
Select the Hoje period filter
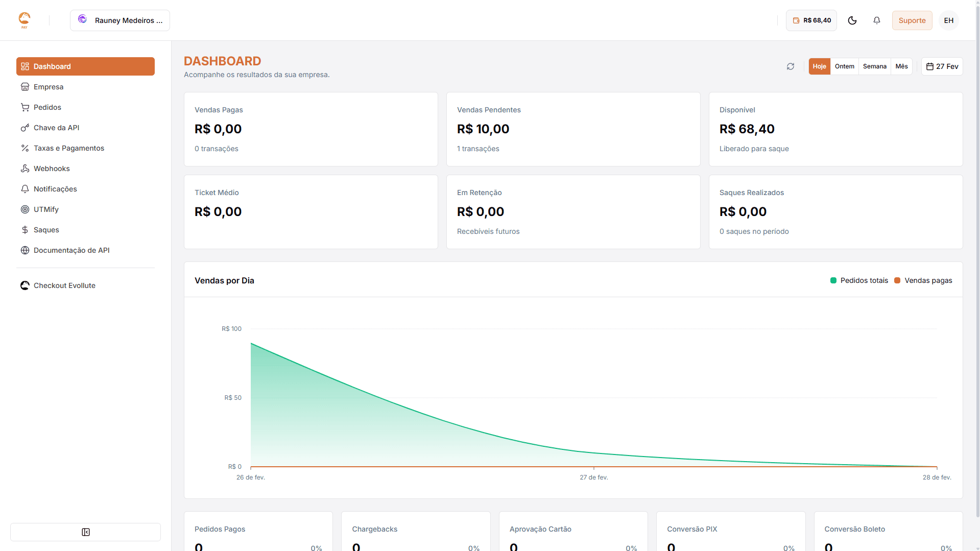pos(819,66)
